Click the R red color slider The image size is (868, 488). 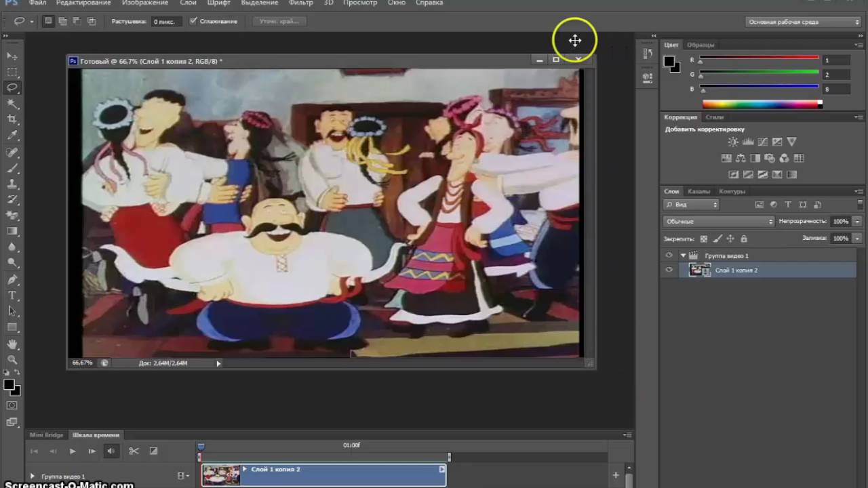759,58
